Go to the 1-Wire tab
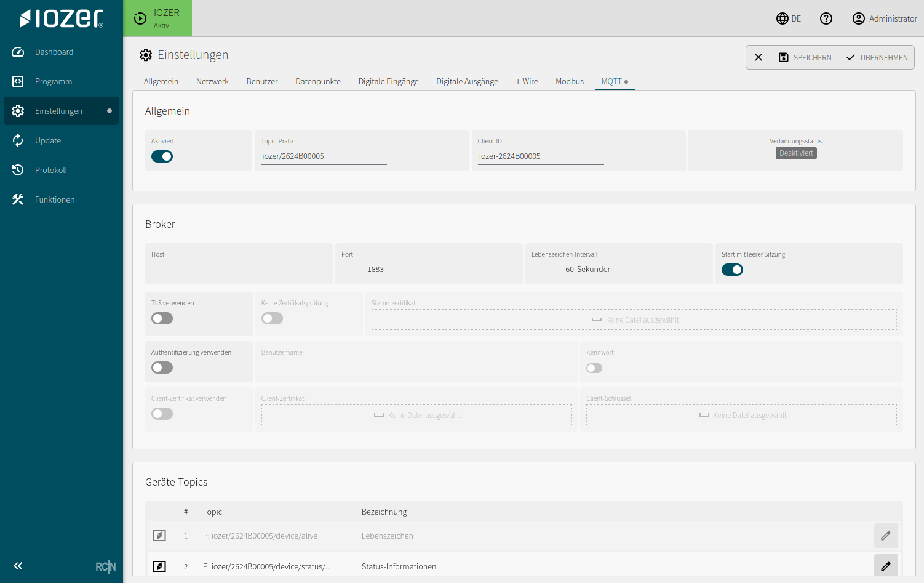This screenshot has width=924, height=583. pyautogui.click(x=527, y=81)
